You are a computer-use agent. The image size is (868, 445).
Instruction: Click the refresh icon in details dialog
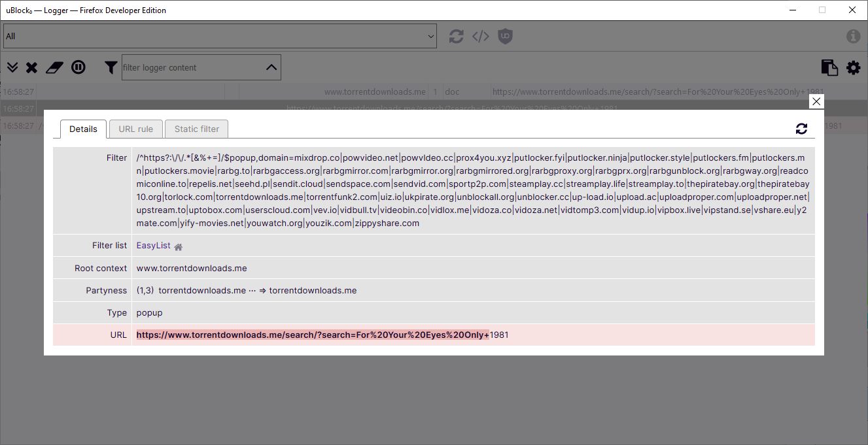(801, 129)
